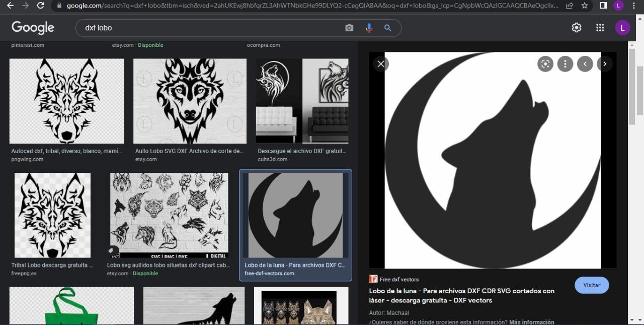The height and width of the screenshot is (325, 644).
Task: Reload the page
Action: click(40, 6)
